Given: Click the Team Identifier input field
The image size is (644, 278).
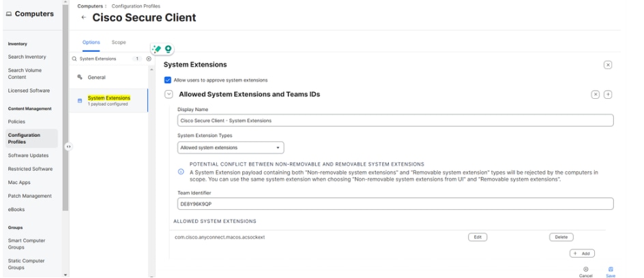Looking at the screenshot, I should click(x=394, y=204).
